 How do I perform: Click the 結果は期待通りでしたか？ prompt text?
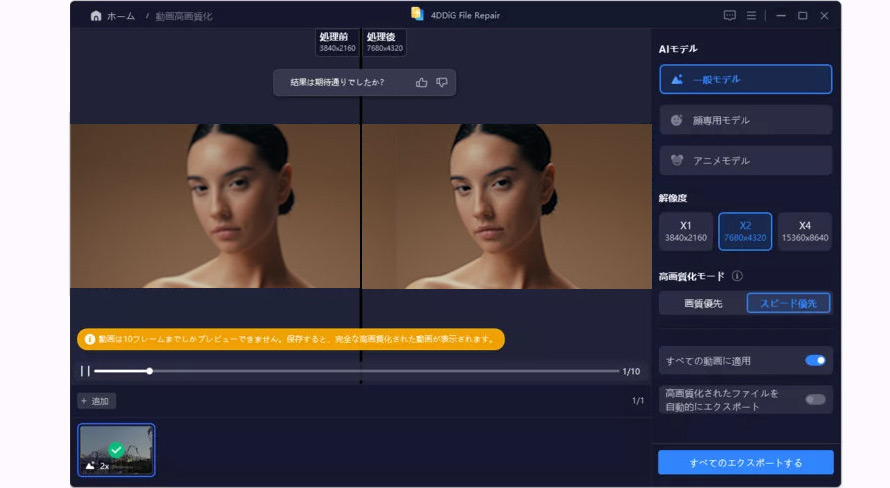tap(337, 82)
